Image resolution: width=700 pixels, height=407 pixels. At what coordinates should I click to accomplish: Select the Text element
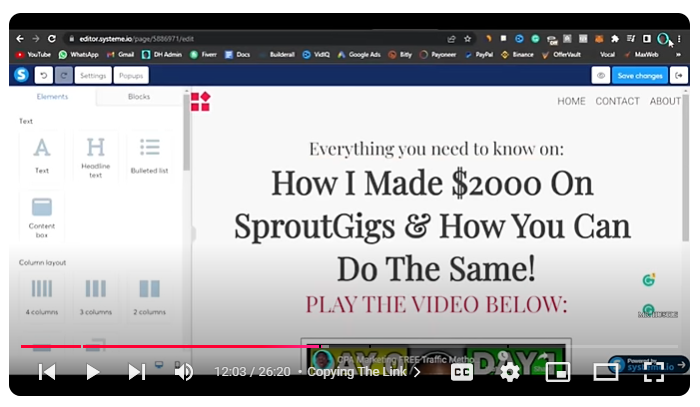point(42,156)
